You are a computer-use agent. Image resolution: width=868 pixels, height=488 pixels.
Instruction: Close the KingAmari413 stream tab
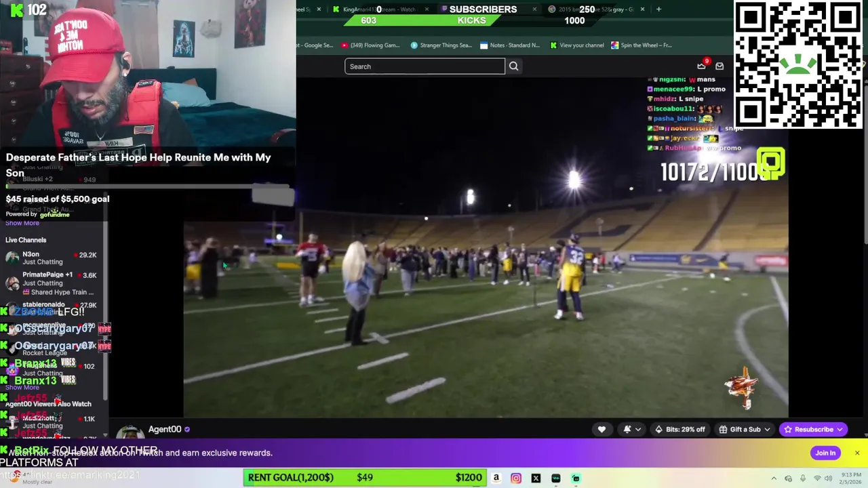(x=427, y=9)
